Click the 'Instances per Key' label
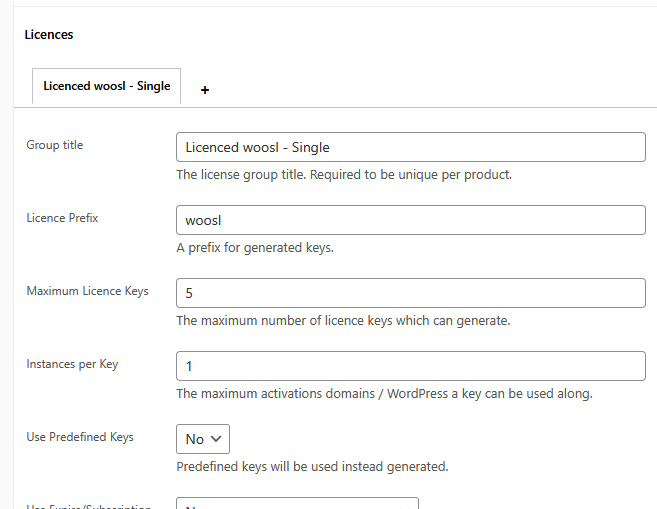 72,364
